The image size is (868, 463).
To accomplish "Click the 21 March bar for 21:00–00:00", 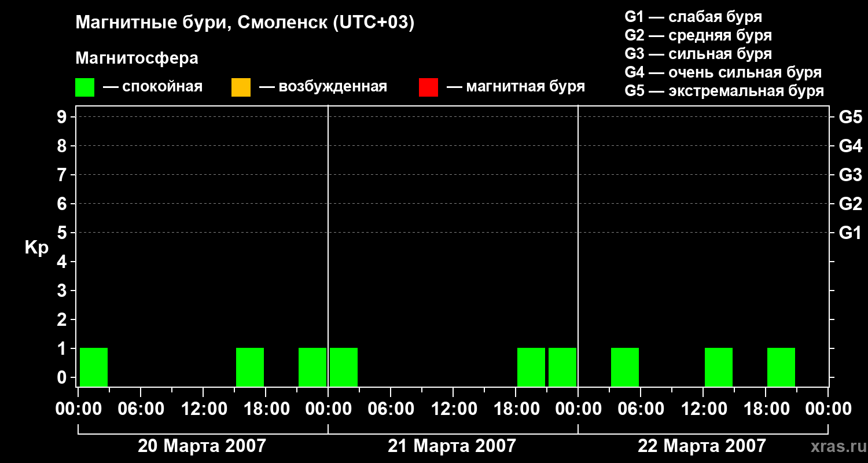I will [x=562, y=367].
